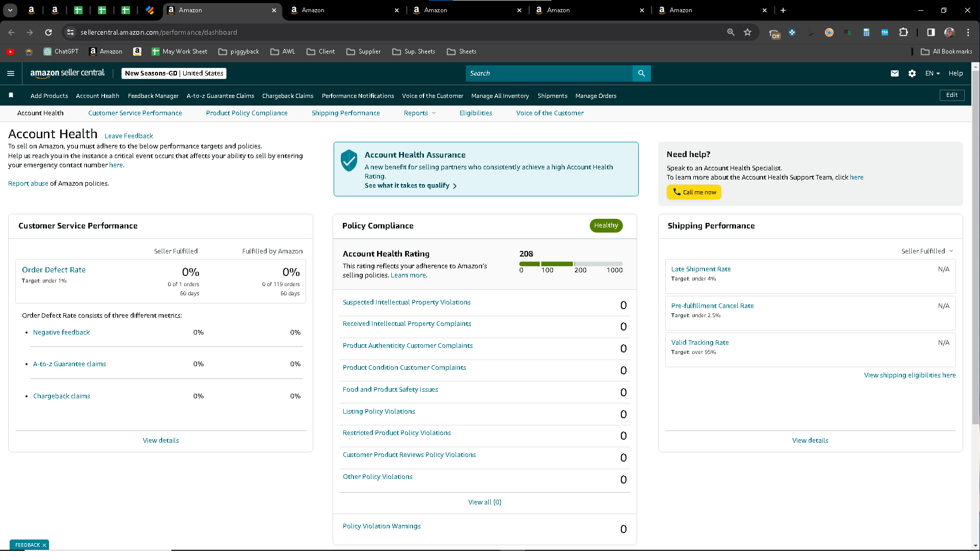Close the FEEDBACK tab with its X
980x560 pixels.
[44, 545]
